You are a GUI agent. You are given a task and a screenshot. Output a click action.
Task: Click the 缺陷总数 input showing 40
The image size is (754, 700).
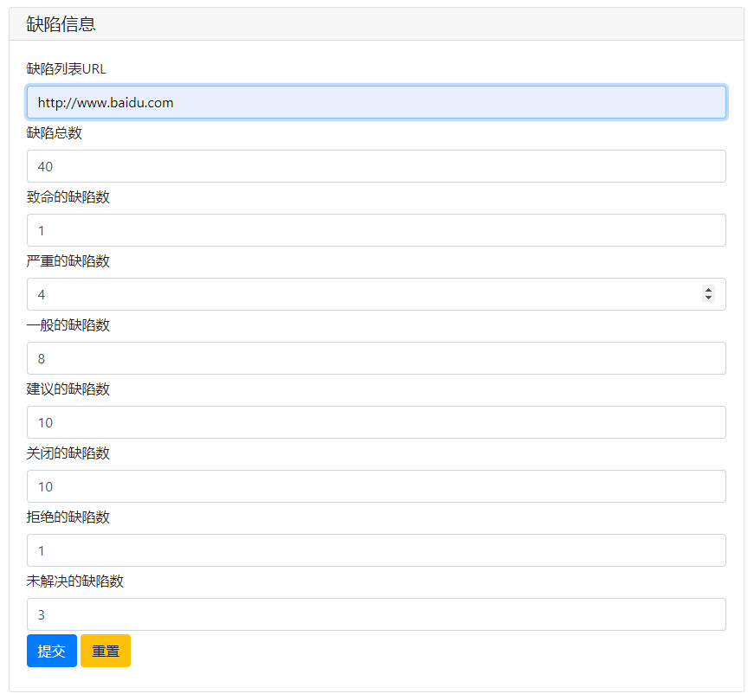(x=376, y=166)
